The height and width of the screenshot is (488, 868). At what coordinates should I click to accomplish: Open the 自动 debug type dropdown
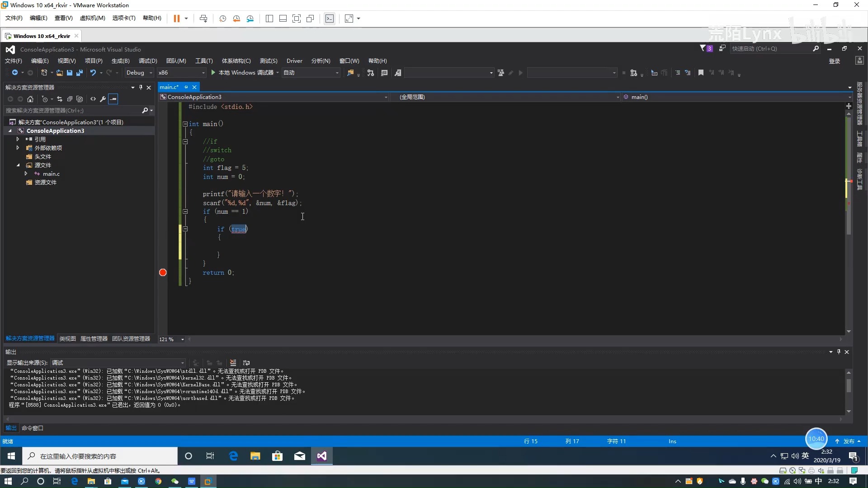(311, 73)
